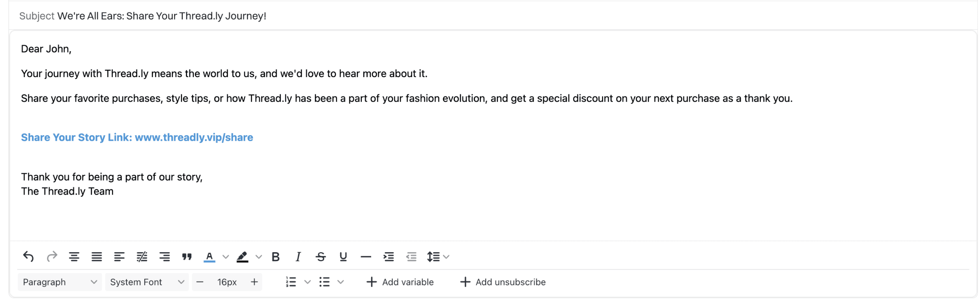Click Add unsubscribe
Image resolution: width=980 pixels, height=301 pixels.
503,281
